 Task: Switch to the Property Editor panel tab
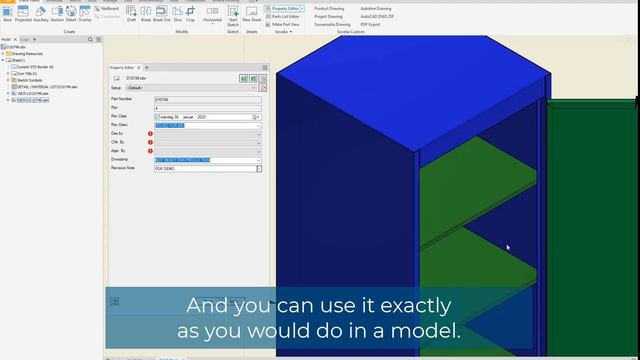(x=122, y=67)
